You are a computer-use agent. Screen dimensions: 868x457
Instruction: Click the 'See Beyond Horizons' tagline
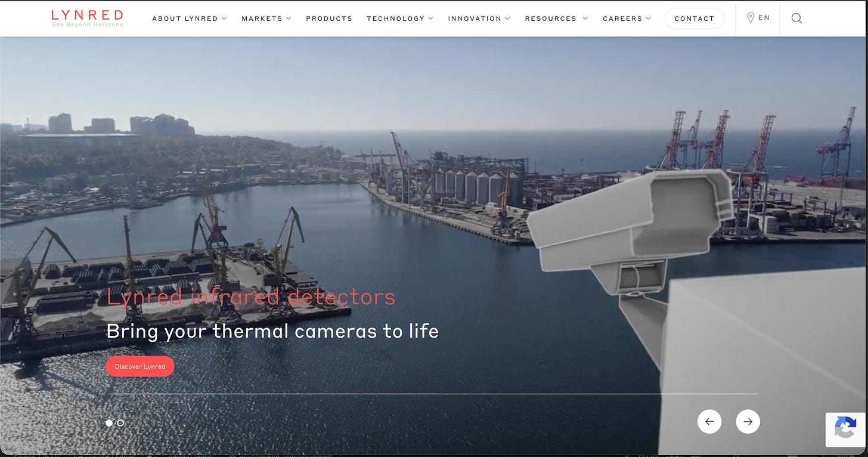87,24
